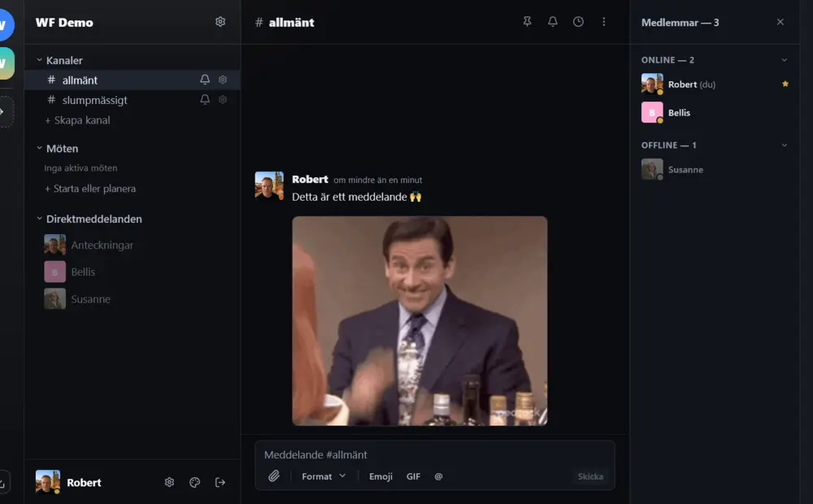Toggle notification bell for allmänt channel

tap(205, 80)
